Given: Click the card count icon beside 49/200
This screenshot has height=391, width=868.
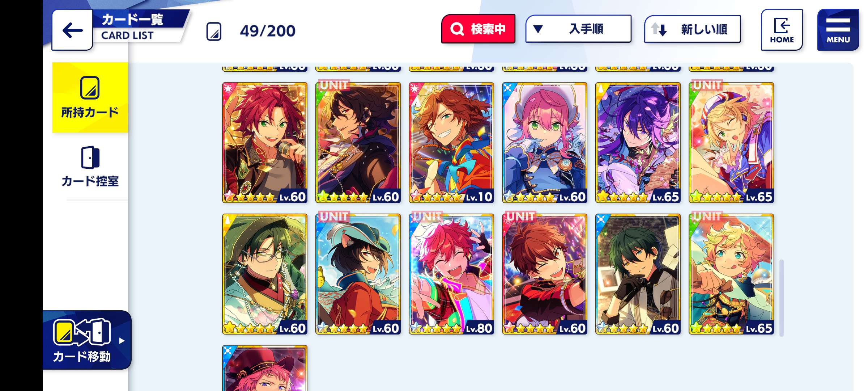Looking at the screenshot, I should (x=214, y=31).
